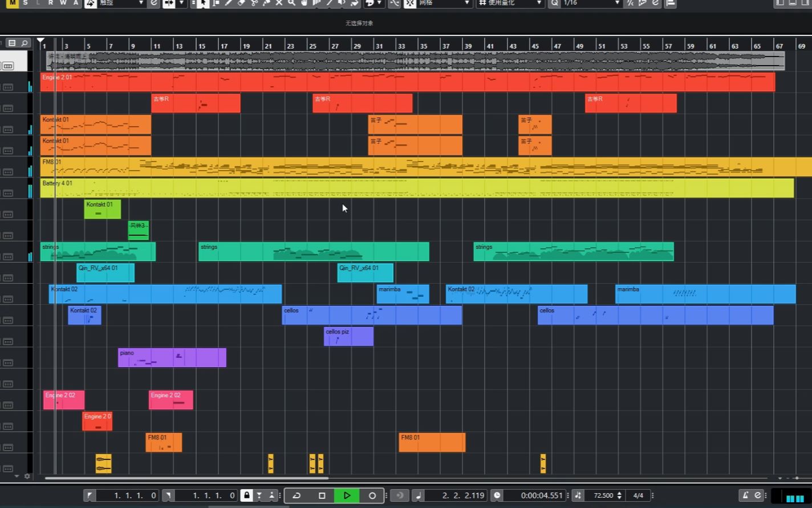Open the snap type (grid) dropdown
The height and width of the screenshot is (508, 812).
tap(445, 3)
